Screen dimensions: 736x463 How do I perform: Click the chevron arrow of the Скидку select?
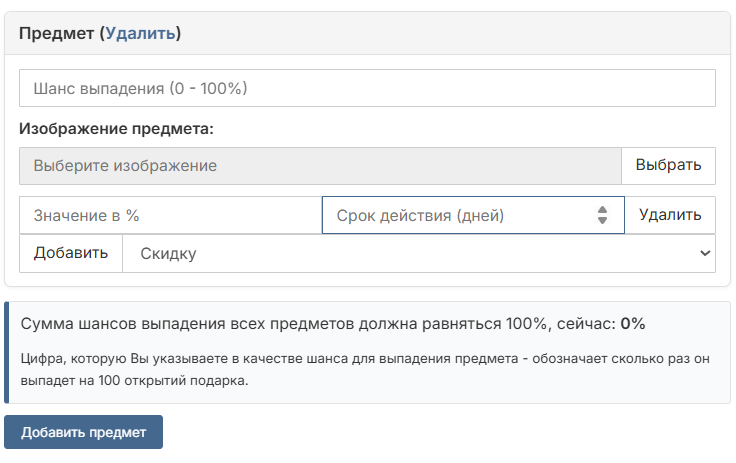pyautogui.click(x=704, y=254)
